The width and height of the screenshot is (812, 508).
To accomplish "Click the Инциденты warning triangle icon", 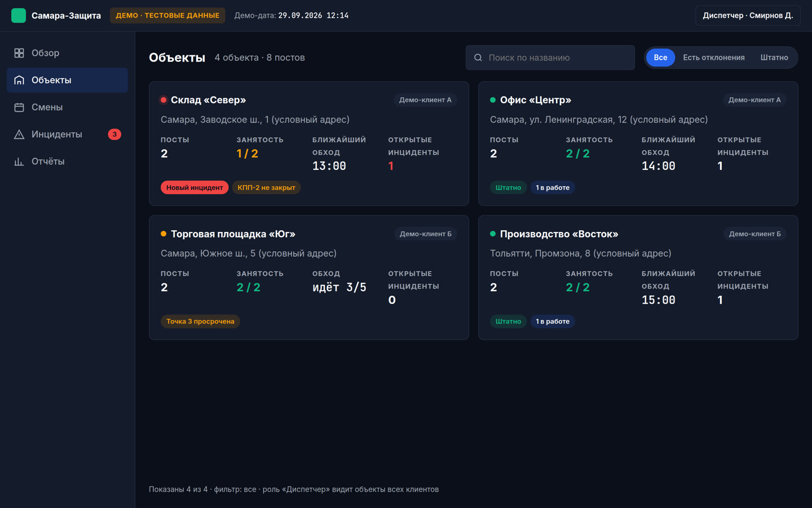I will click(x=19, y=134).
